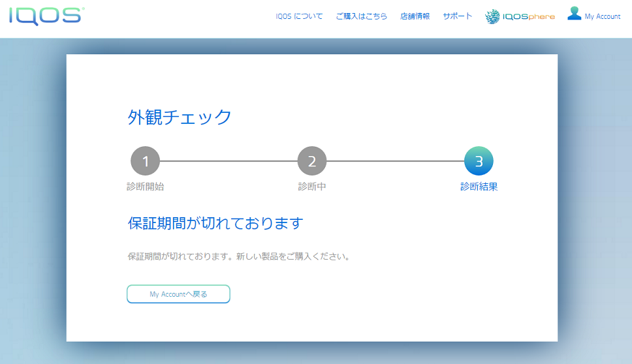Click the 診断中 step label

[312, 187]
